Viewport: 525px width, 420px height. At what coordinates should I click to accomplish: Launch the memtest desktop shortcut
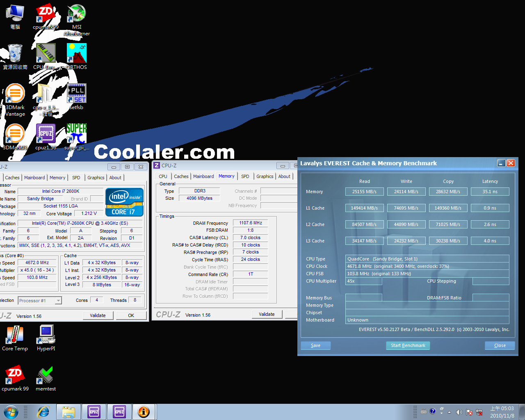46,378
